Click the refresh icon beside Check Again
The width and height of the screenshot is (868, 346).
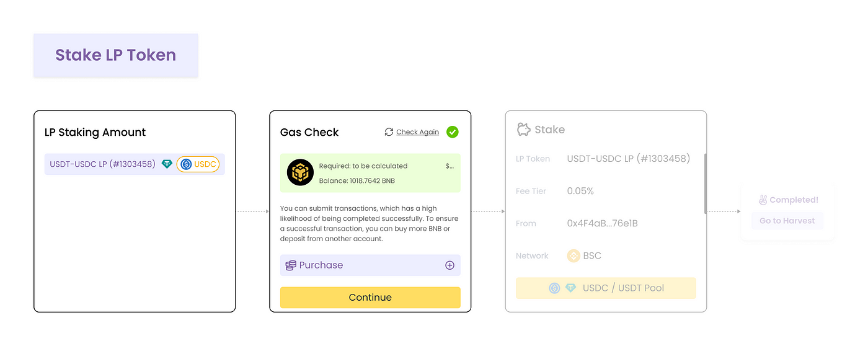[x=389, y=132]
